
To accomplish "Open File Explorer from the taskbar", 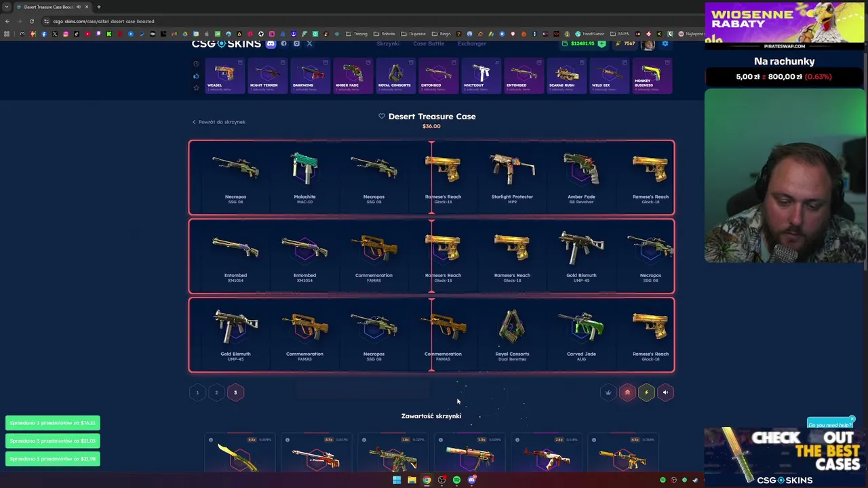I will coord(412,480).
